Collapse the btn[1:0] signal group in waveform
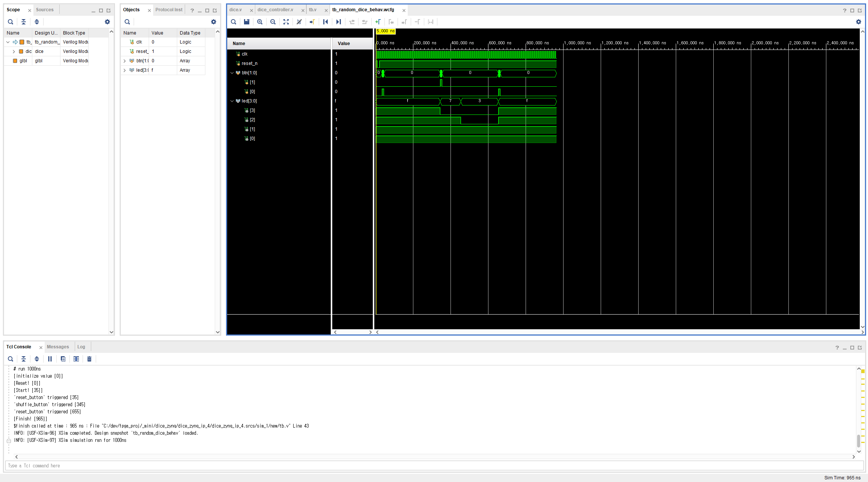The width and height of the screenshot is (868, 482). (232, 73)
